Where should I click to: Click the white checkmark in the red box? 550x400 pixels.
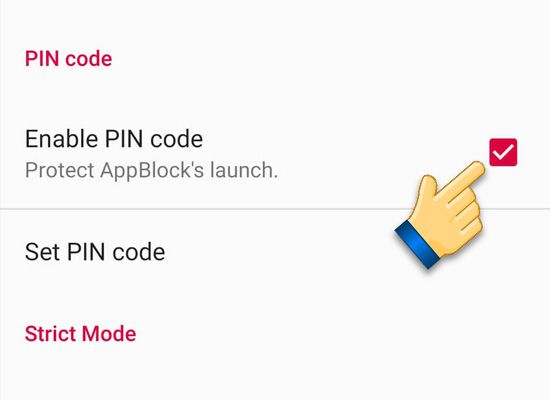click(503, 153)
